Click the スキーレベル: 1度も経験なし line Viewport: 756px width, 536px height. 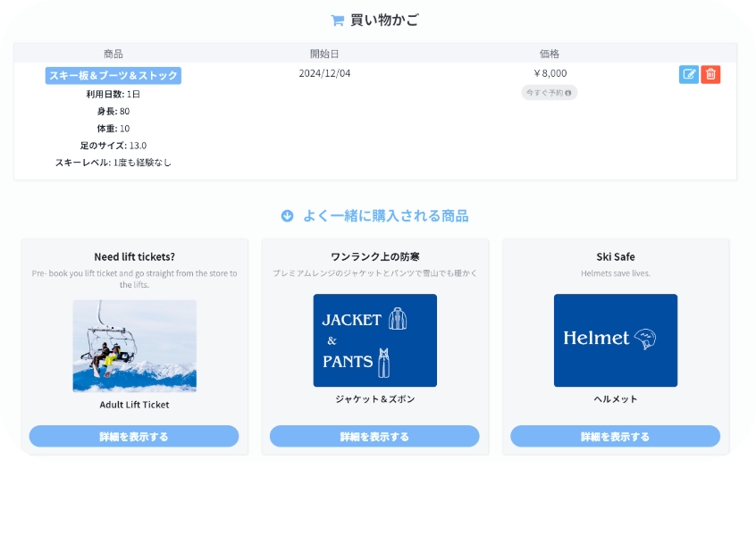tap(113, 163)
